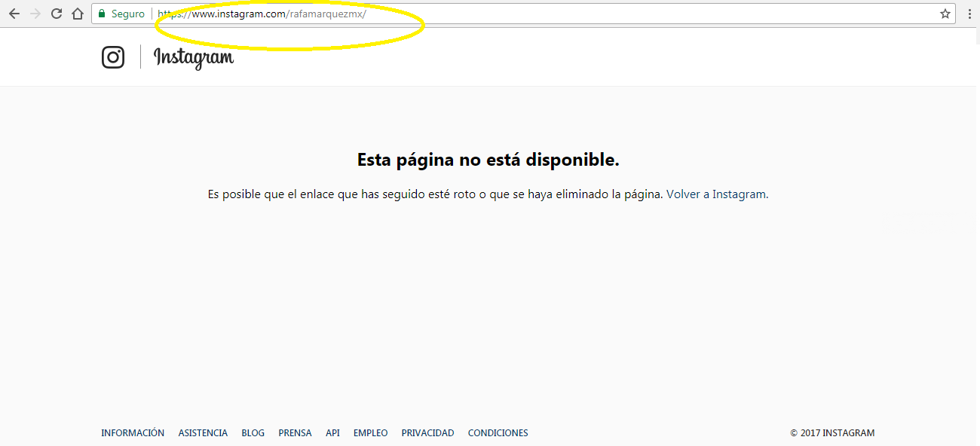Image resolution: width=980 pixels, height=446 pixels.
Task: Bookmark this page with the star icon
Action: [x=945, y=14]
